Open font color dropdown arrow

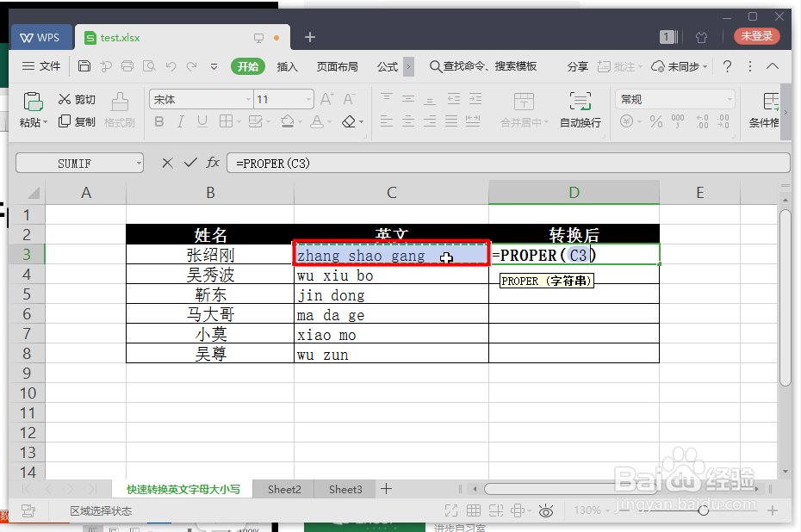click(330, 122)
